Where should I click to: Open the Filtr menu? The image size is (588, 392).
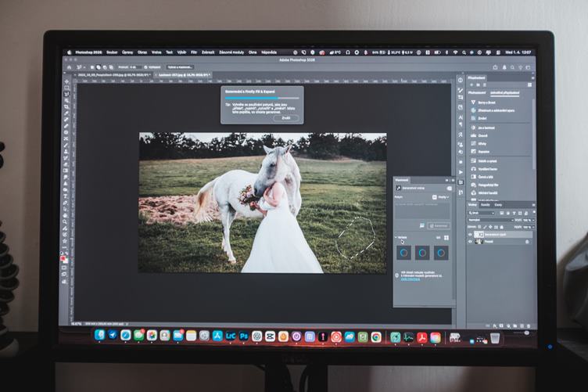click(194, 52)
